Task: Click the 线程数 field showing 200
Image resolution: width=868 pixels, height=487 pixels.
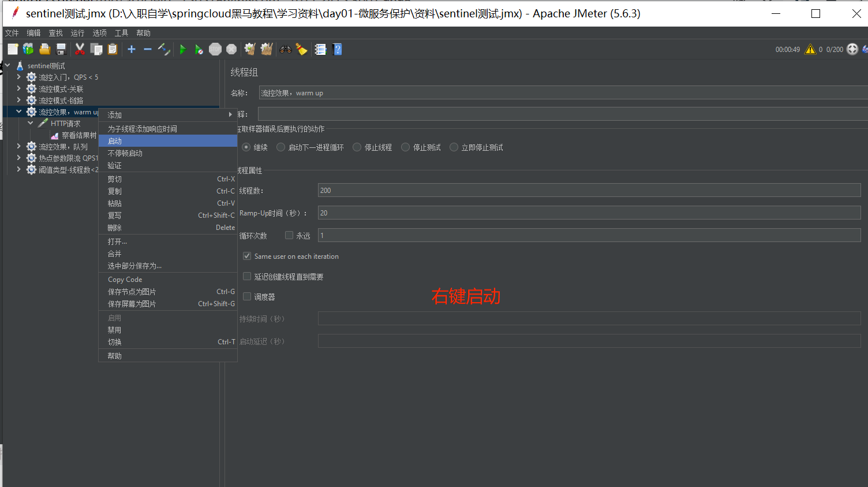Action: coord(589,190)
